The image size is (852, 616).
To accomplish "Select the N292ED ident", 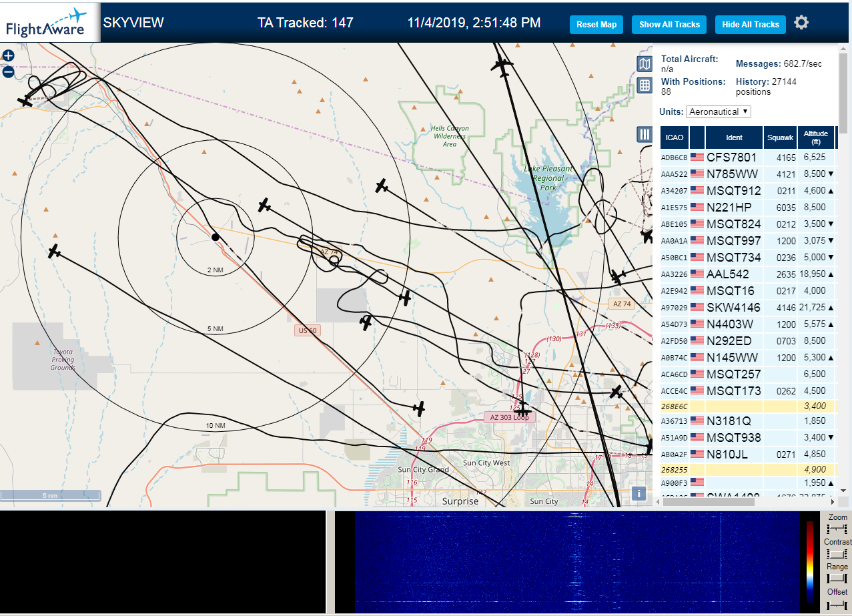I will click(729, 341).
